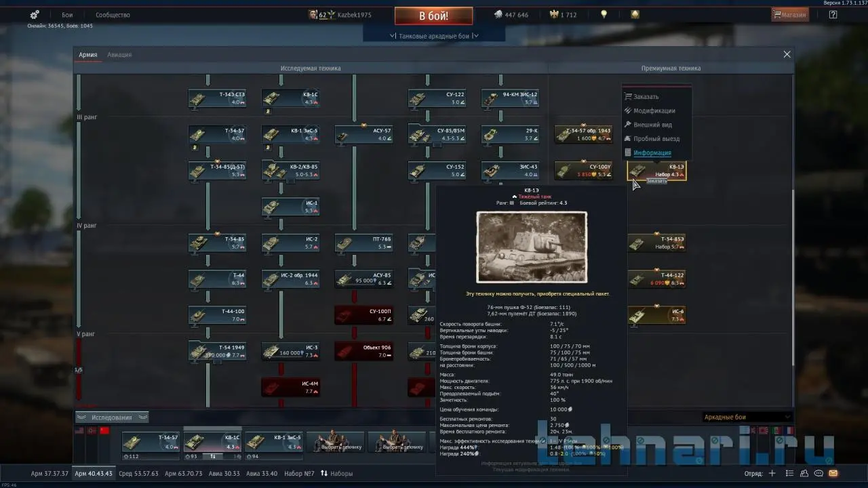
Task: Select the СУ-85/85М vehicle group
Action: [x=437, y=134]
